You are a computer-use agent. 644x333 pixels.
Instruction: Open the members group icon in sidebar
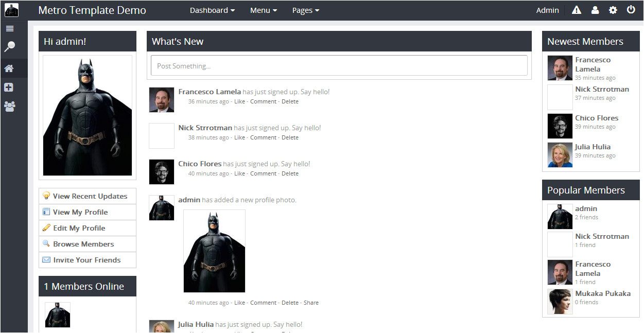[9, 107]
